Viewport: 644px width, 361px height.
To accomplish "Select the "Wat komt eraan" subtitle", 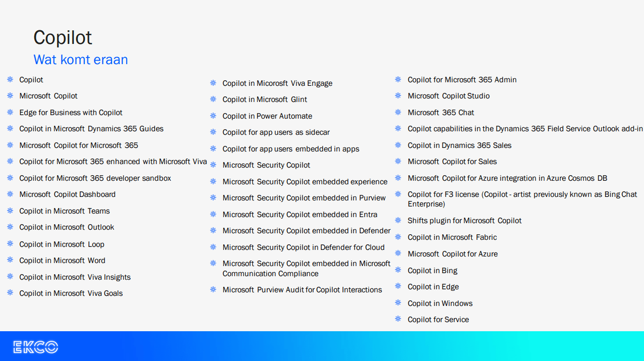I will pyautogui.click(x=80, y=60).
